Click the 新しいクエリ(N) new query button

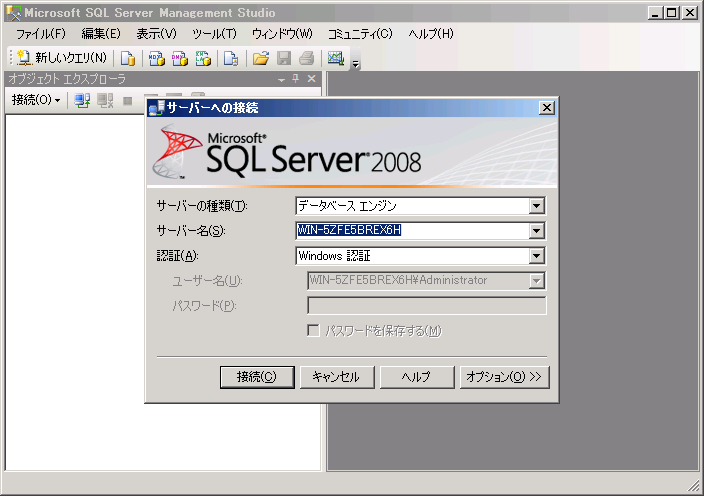click(62, 58)
